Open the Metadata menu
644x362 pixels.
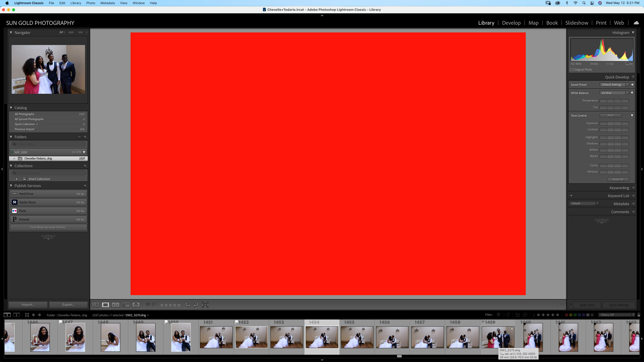pos(107,3)
